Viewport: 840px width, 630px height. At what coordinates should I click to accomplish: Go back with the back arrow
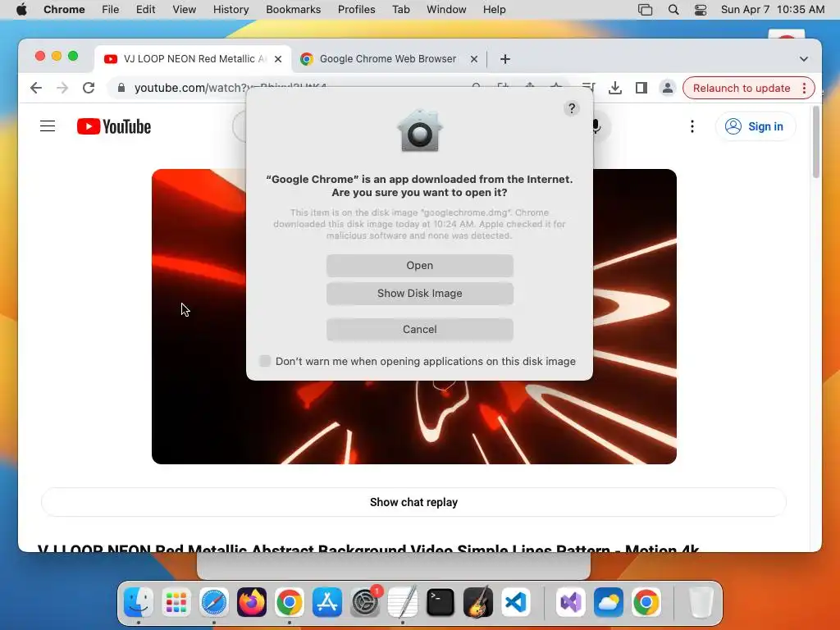coord(36,88)
